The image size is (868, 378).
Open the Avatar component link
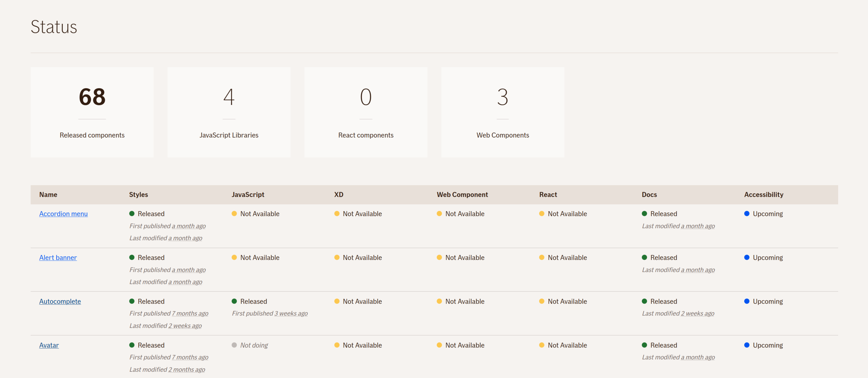click(x=49, y=345)
